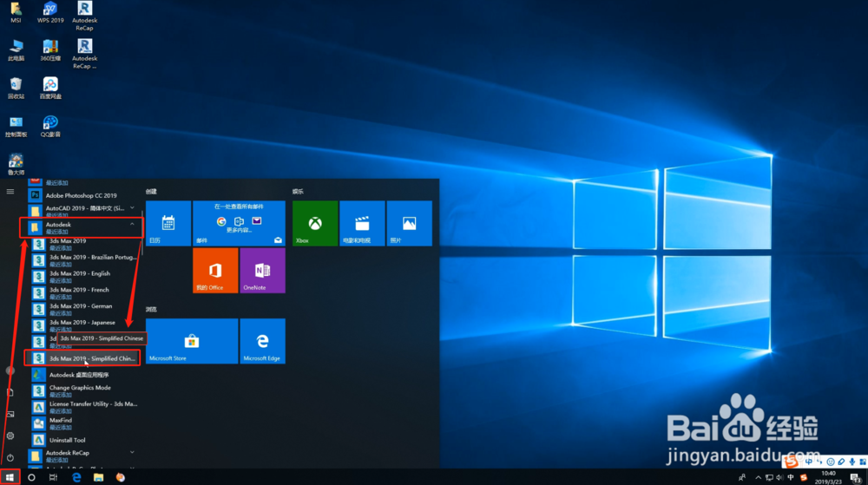Select This PC (此电脑) desktop icon
This screenshot has width=868, height=485.
pyautogui.click(x=16, y=50)
